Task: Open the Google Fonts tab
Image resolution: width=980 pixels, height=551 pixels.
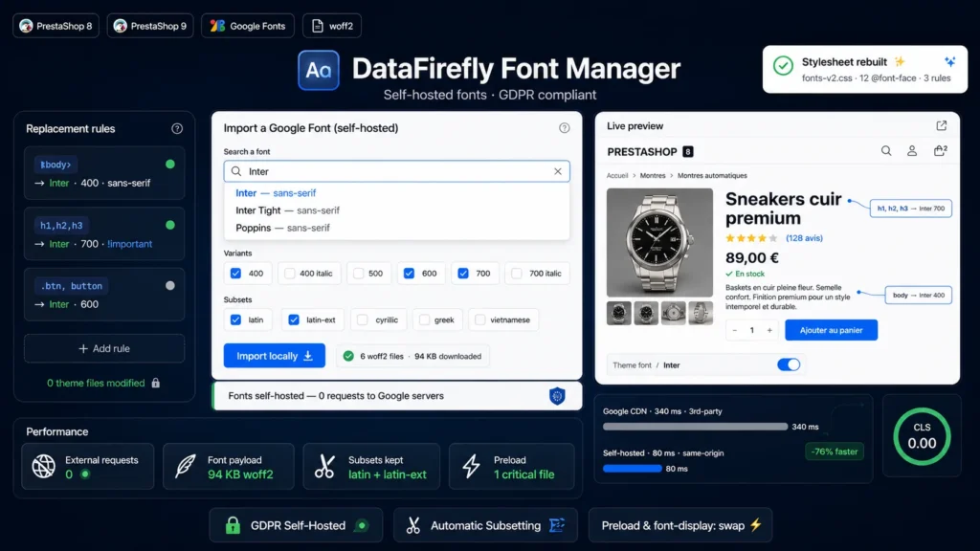Action: point(248,26)
